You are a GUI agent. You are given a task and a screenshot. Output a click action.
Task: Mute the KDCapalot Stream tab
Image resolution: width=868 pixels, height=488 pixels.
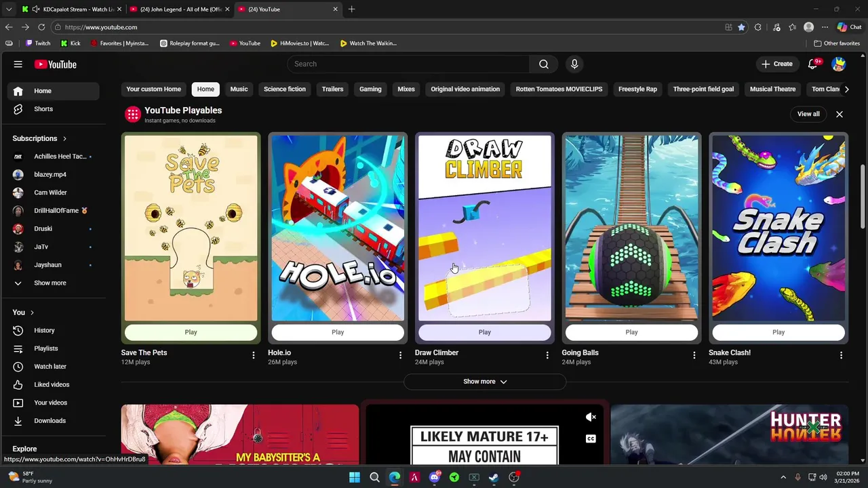(x=36, y=9)
